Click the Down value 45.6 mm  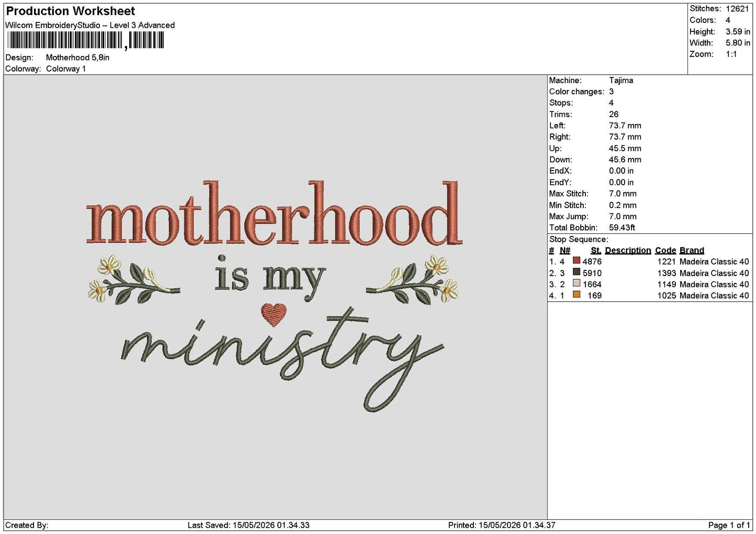click(625, 160)
